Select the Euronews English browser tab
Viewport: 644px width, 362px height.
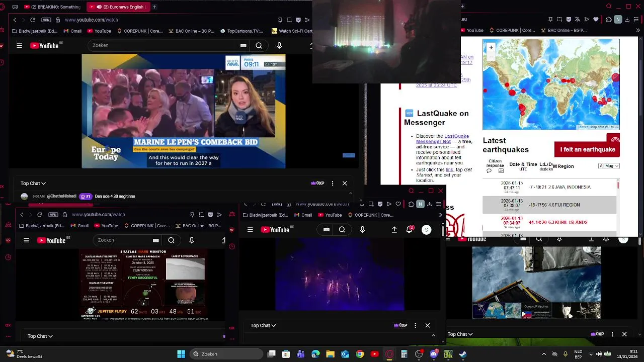click(117, 7)
